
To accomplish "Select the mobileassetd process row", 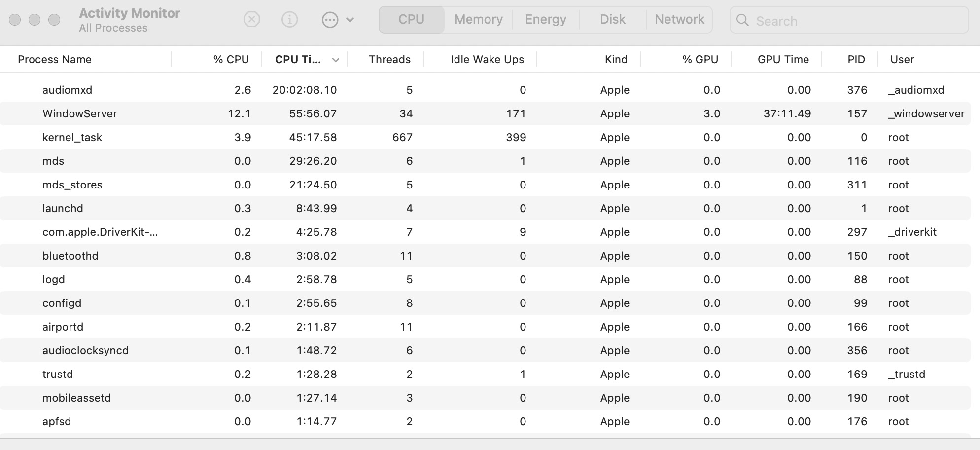I will (x=486, y=398).
